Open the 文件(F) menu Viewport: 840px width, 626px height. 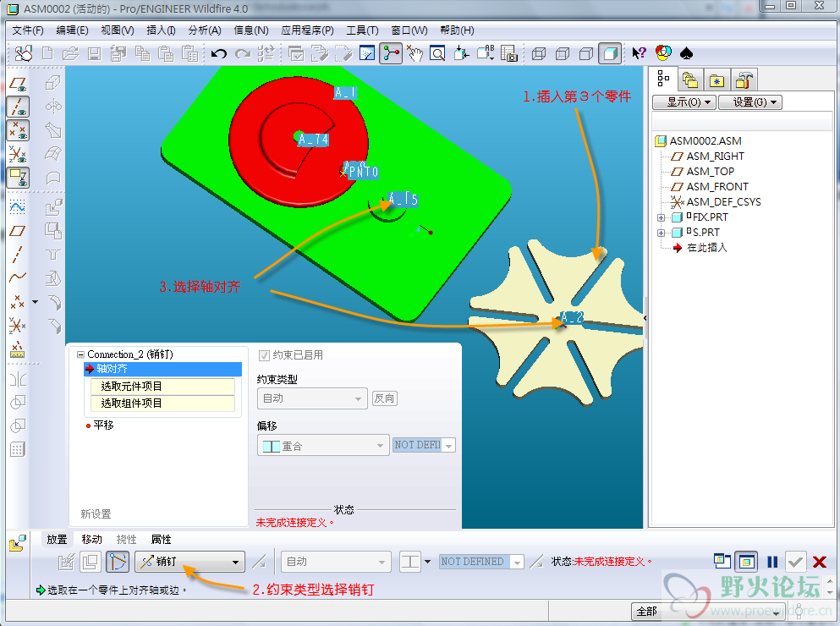(28, 30)
